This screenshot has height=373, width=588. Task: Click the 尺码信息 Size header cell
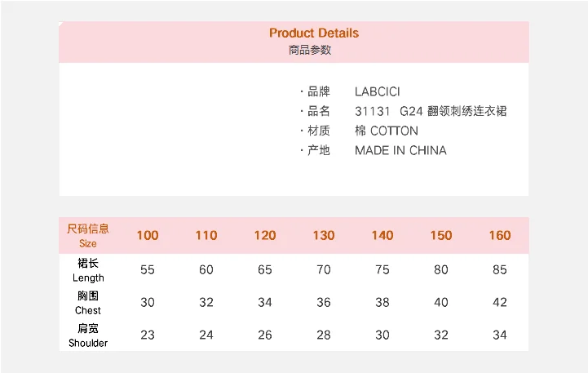88,235
